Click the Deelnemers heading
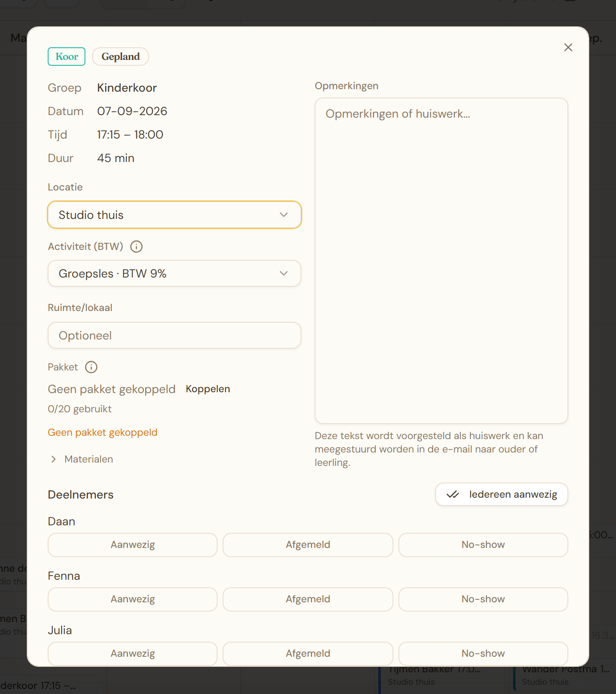 coord(81,494)
